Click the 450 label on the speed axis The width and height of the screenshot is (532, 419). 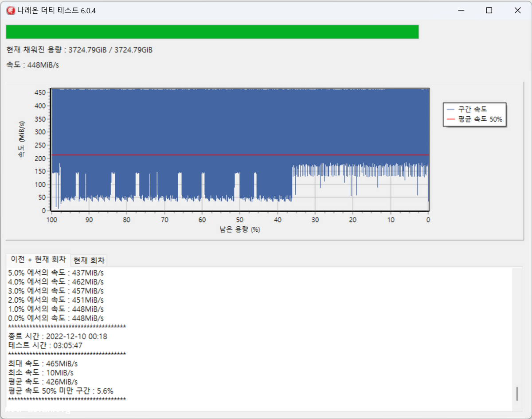pyautogui.click(x=40, y=92)
